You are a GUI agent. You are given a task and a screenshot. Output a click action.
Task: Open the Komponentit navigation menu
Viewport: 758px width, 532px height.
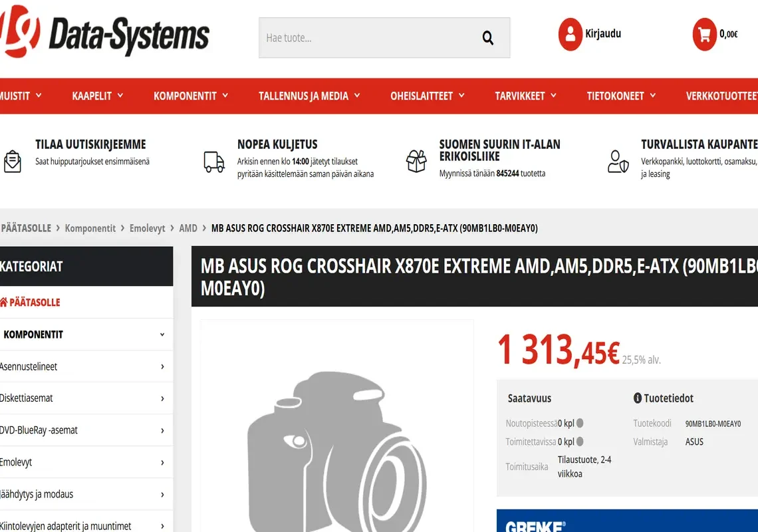(191, 96)
